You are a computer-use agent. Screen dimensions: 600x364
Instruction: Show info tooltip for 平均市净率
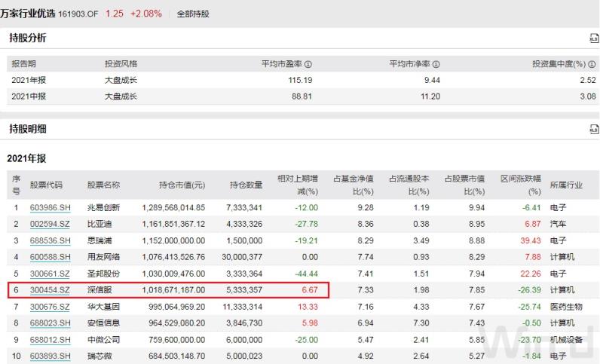coord(436,64)
